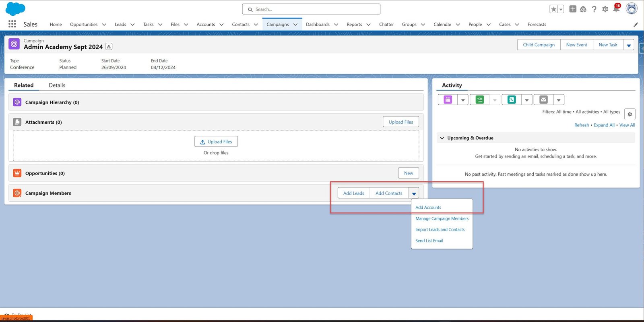This screenshot has width=644, height=322.
Task: Open the Help question mark icon
Action: coord(594,9)
